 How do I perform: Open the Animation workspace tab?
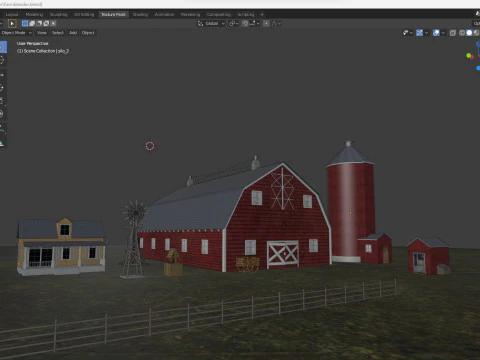164,14
